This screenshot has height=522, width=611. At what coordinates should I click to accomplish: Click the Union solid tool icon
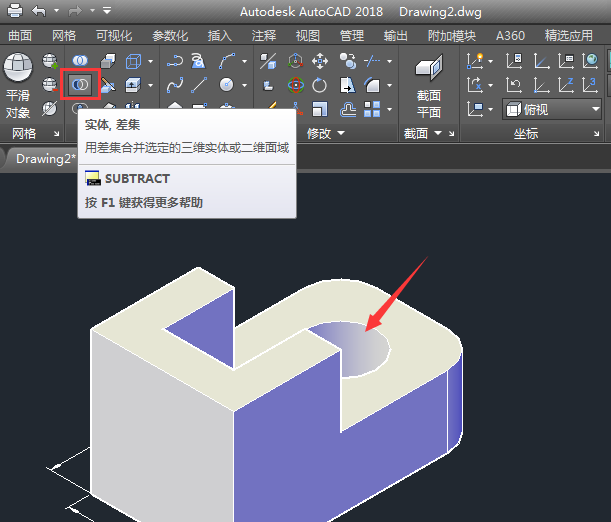(x=79, y=62)
